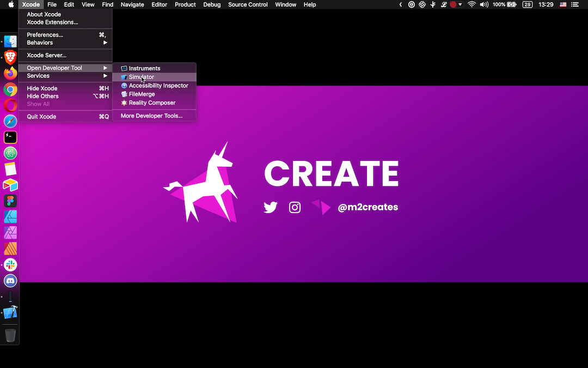588x368 pixels.
Task: Launch Slack from the dock
Action: point(10,264)
